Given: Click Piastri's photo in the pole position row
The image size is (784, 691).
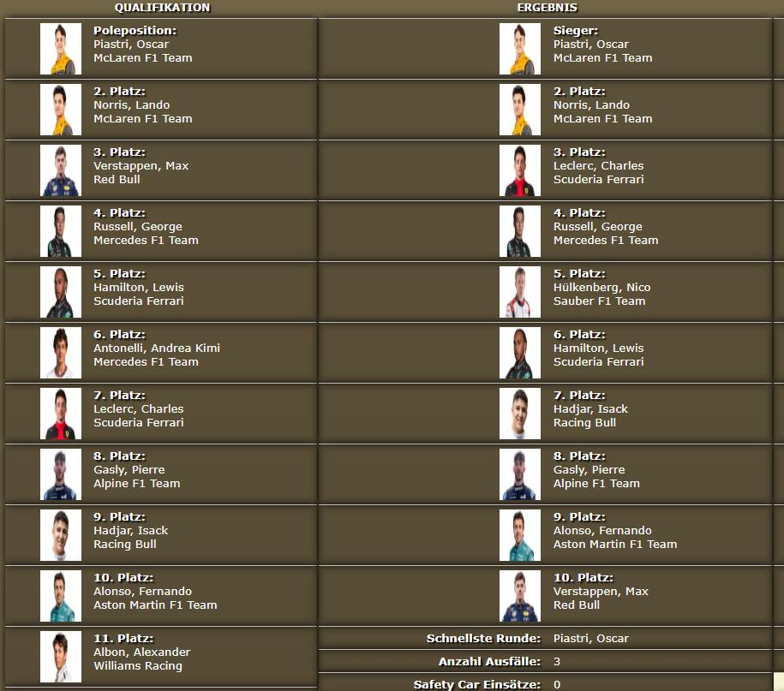Looking at the screenshot, I should click(x=61, y=49).
